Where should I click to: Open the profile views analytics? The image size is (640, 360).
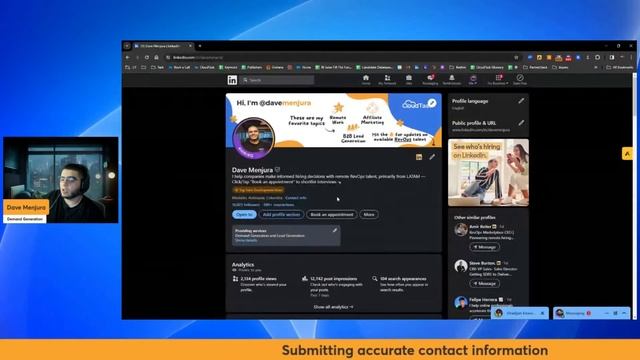point(258,279)
